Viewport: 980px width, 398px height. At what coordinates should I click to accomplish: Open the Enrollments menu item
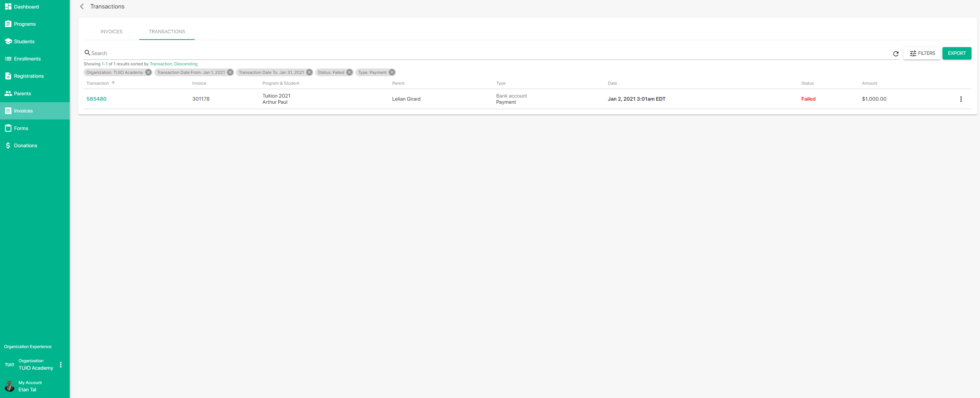pyautogui.click(x=35, y=59)
